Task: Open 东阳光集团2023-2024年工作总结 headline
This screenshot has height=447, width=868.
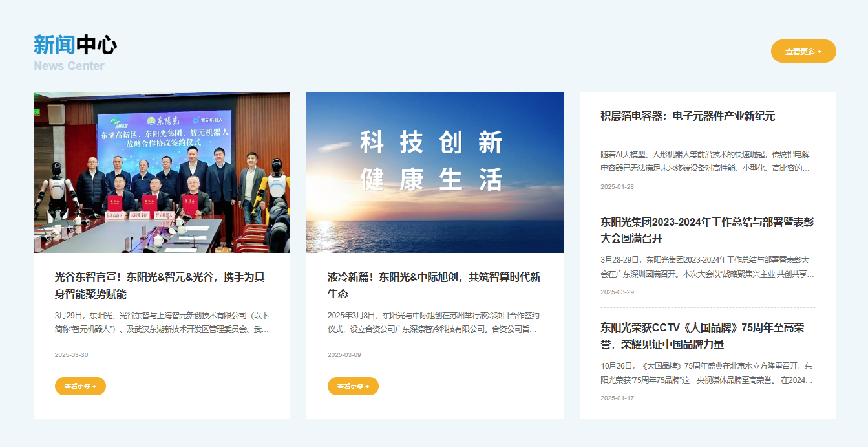Action: (x=707, y=230)
